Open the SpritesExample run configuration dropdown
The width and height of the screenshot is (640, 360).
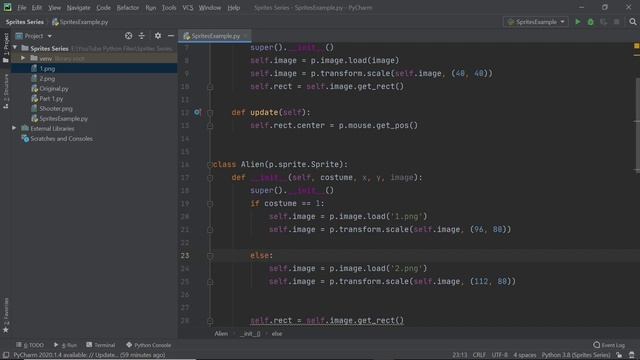tap(536, 22)
